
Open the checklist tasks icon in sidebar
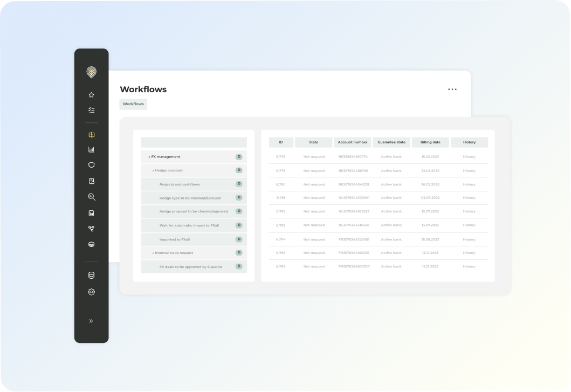pos(92,110)
